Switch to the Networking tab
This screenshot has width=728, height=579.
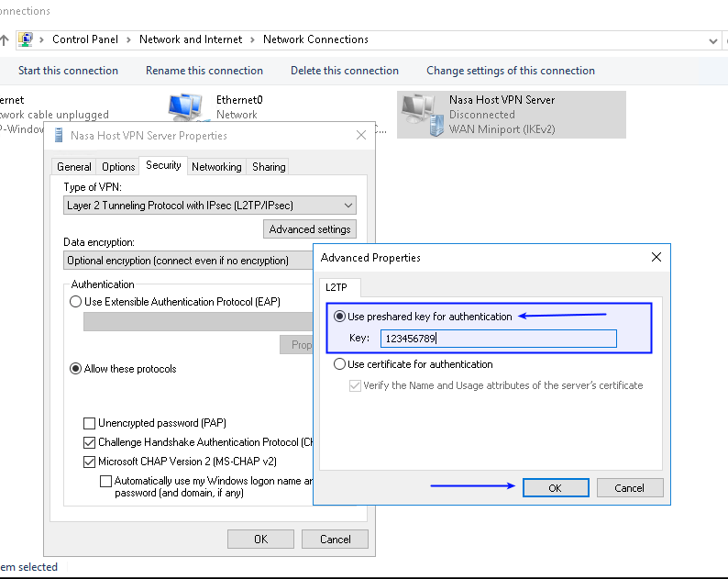click(x=216, y=167)
